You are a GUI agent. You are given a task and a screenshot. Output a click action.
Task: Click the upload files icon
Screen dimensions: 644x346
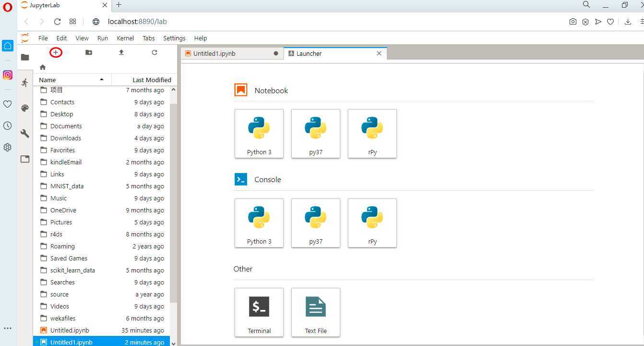point(121,52)
